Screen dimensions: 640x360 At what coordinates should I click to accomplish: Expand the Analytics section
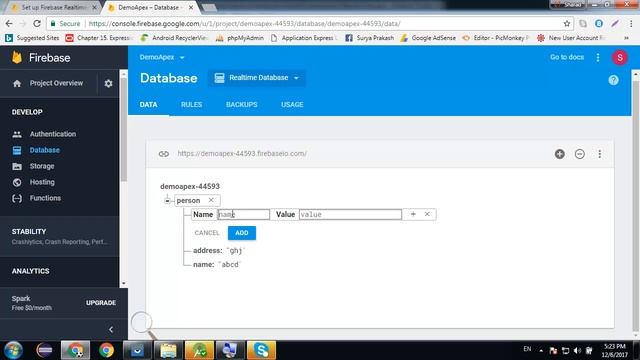[30, 271]
